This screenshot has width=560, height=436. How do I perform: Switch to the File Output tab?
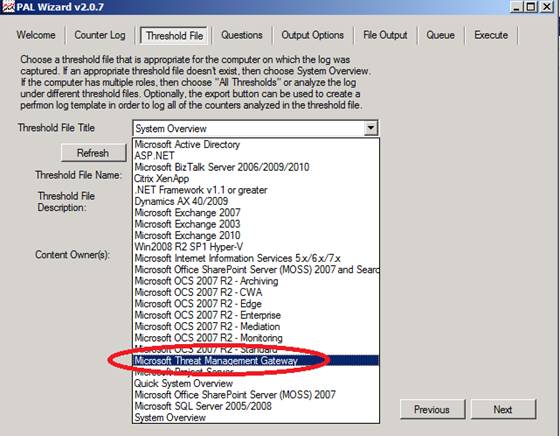[385, 35]
